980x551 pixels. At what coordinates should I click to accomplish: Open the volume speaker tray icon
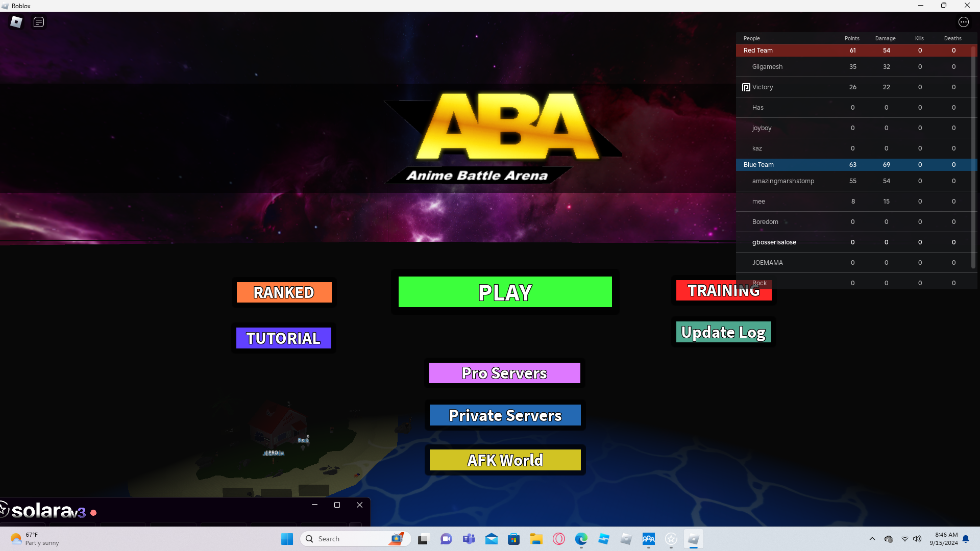[x=917, y=539]
